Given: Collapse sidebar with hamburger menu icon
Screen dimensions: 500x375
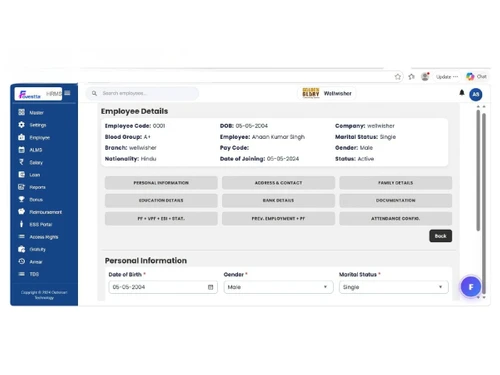Looking at the screenshot, I should tap(67, 93).
